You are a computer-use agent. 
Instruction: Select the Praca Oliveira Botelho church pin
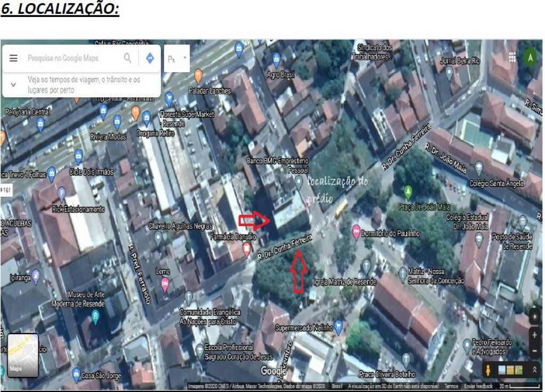point(406,361)
